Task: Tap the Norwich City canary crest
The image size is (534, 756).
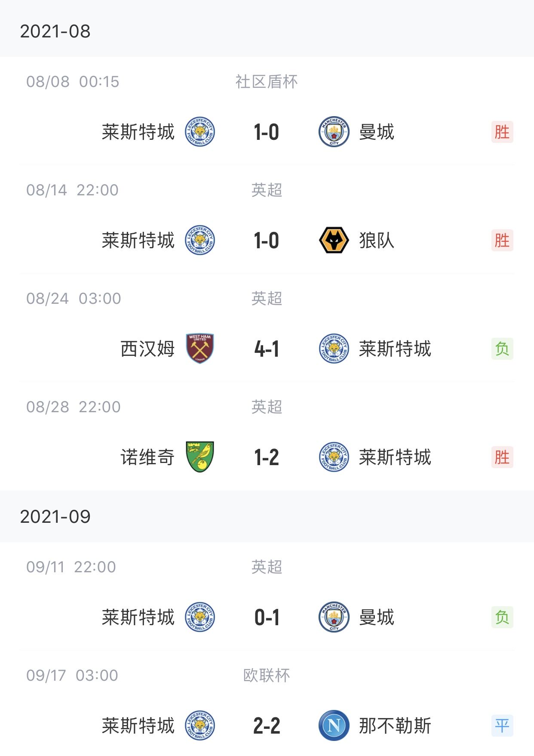Action: (x=200, y=457)
